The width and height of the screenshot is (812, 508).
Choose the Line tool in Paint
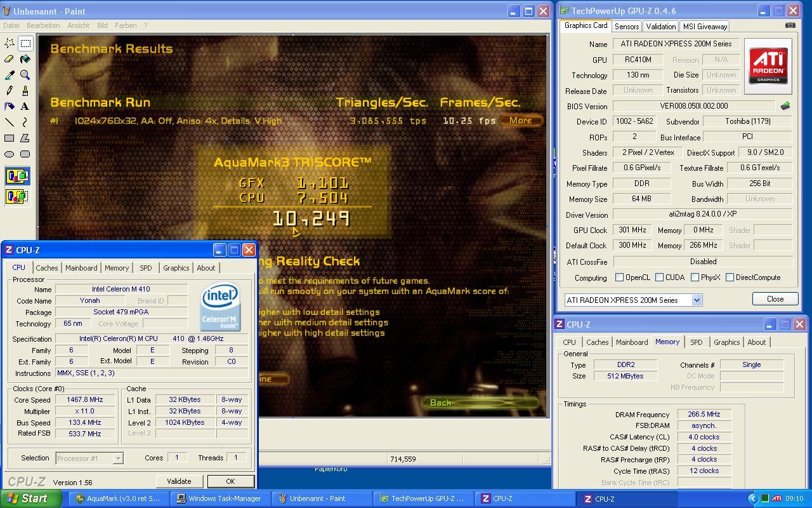tap(10, 123)
